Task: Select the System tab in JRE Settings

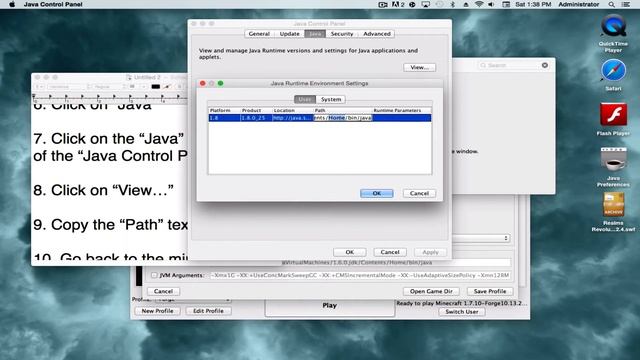Action: click(x=331, y=99)
